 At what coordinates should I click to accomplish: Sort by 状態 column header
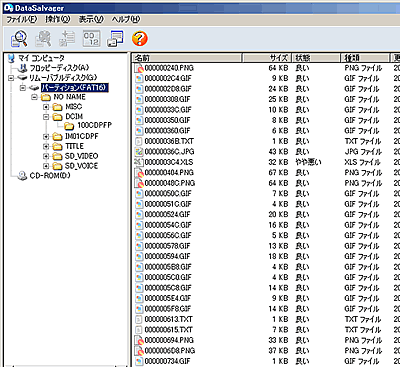tap(316, 58)
